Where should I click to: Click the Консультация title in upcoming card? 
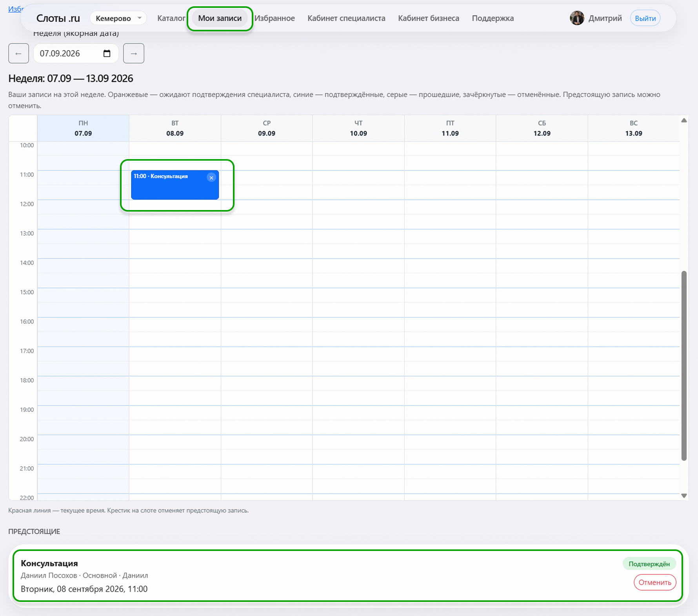pyautogui.click(x=49, y=563)
